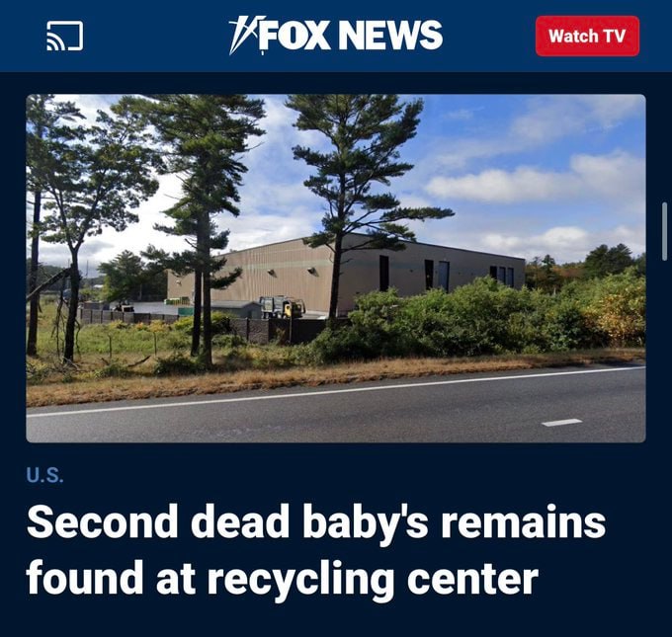Click the red Watch TV button

coord(587,36)
